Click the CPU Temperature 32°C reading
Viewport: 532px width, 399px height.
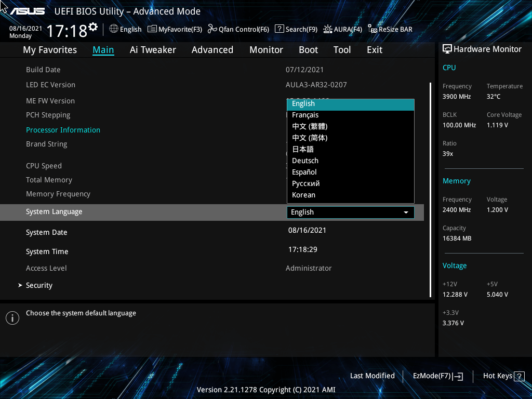494,97
